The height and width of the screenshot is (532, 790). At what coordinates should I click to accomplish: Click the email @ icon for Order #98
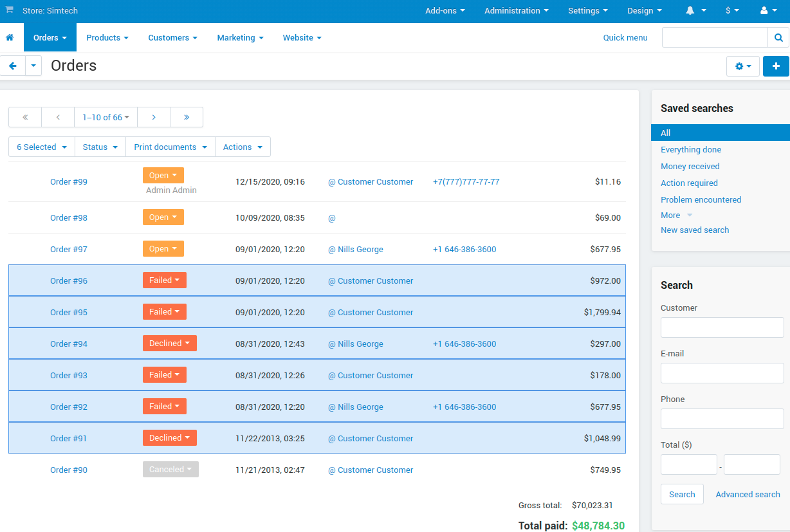coord(332,218)
